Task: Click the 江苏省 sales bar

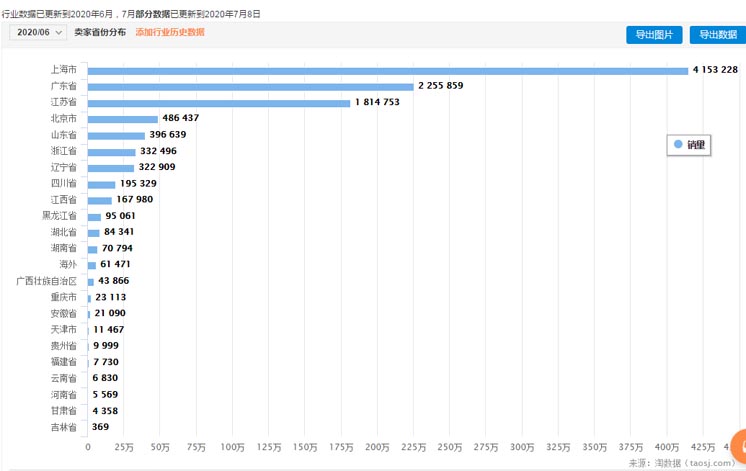Action: 218,103
